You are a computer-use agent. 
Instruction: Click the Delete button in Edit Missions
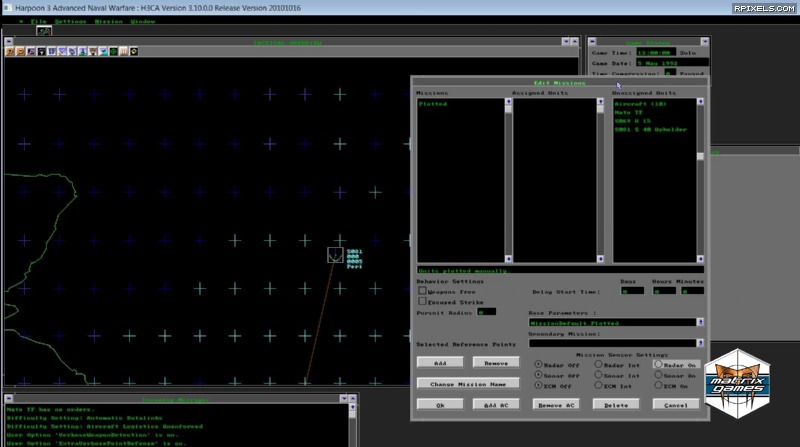[615, 405]
